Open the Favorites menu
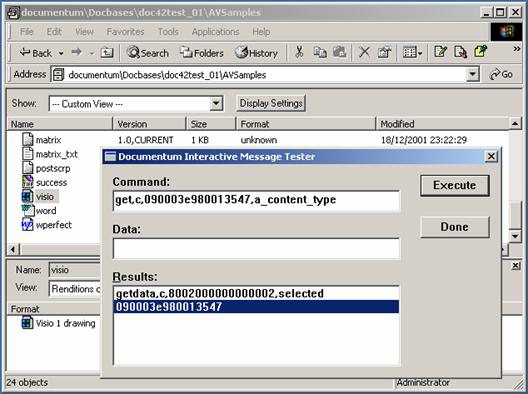 125,32
